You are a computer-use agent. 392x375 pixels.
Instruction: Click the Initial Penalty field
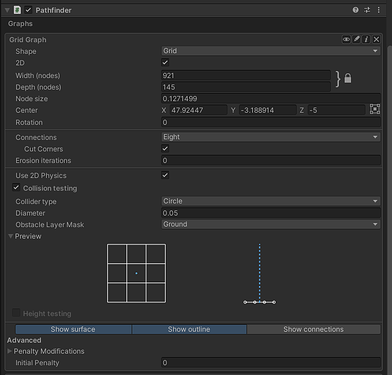pos(271,363)
